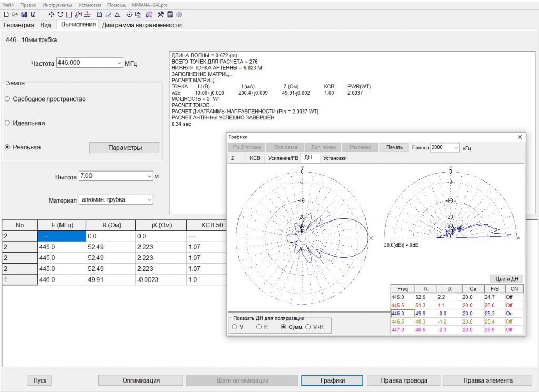Expand the Материал dropdown list
Screen dimensions: 539x392
(x=149, y=200)
